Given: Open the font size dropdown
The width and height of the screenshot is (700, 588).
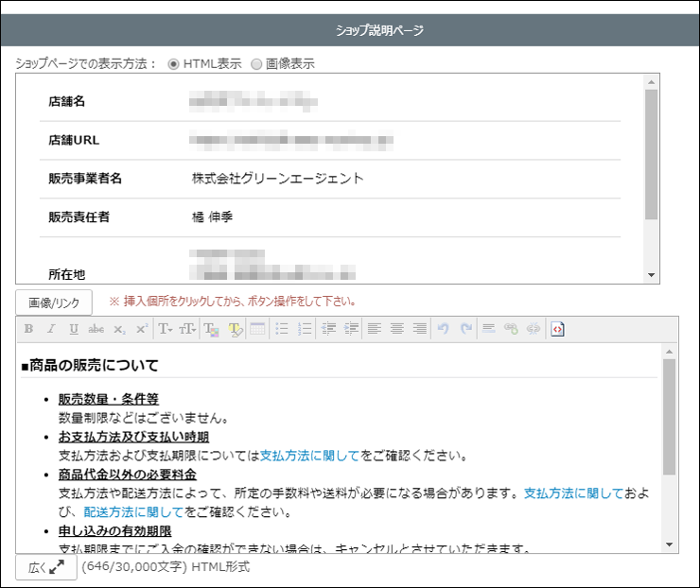Looking at the screenshot, I should (x=187, y=329).
